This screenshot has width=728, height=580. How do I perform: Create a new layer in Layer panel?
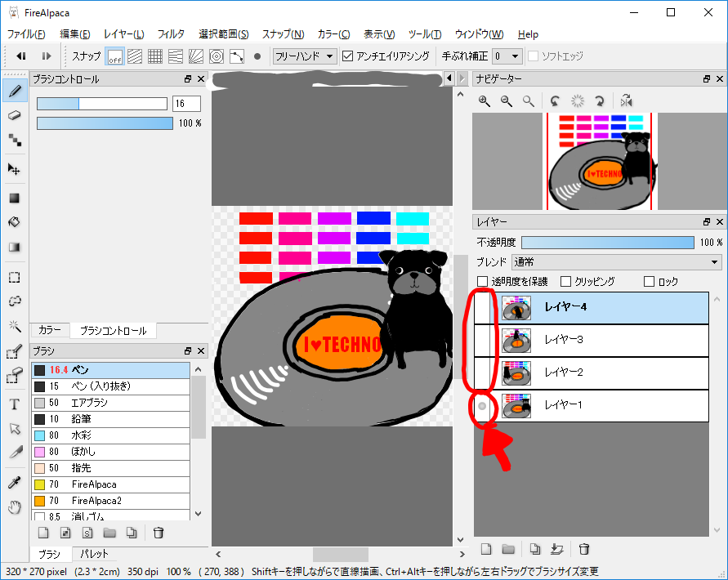click(x=486, y=549)
